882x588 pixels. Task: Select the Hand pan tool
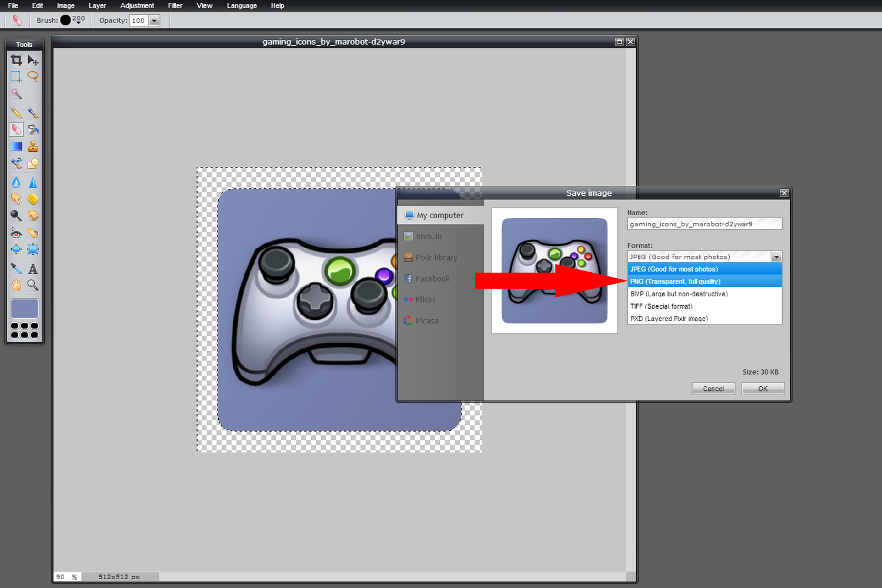[x=16, y=285]
